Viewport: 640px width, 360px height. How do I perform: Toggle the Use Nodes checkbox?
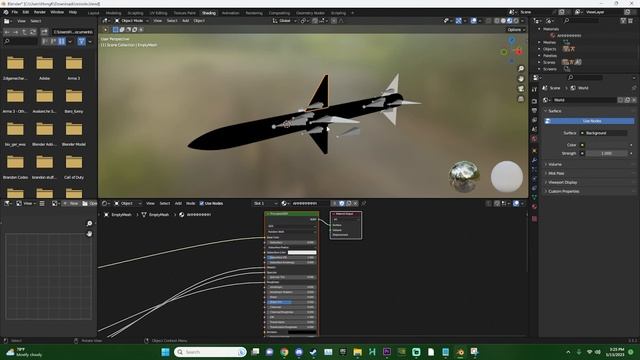[202, 203]
